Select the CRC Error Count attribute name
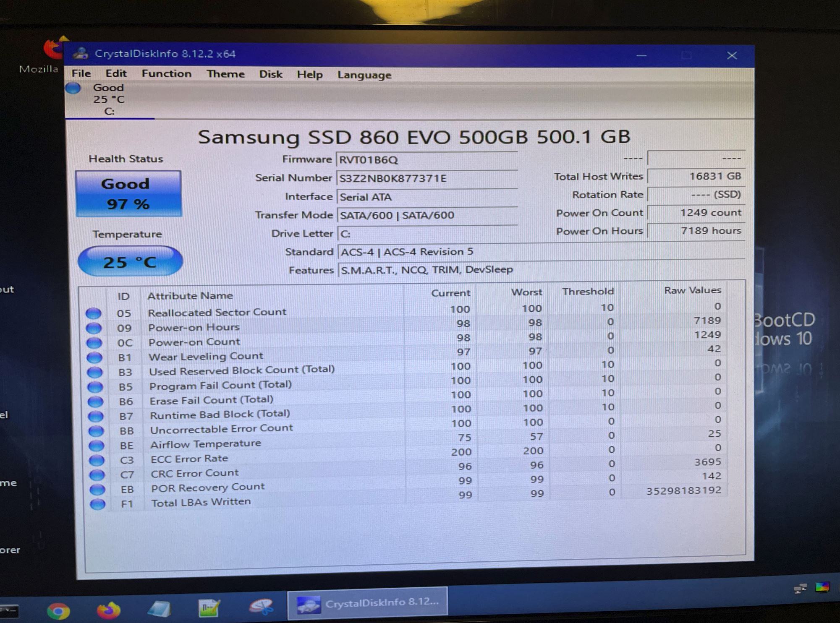840x623 pixels. tap(195, 473)
